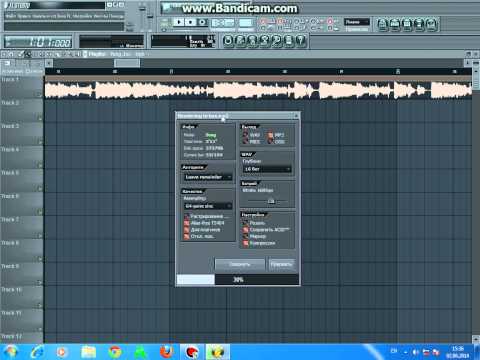Open the "64-point sinc" resampling dropdown
This screenshot has width=480, height=360.
click(x=208, y=206)
